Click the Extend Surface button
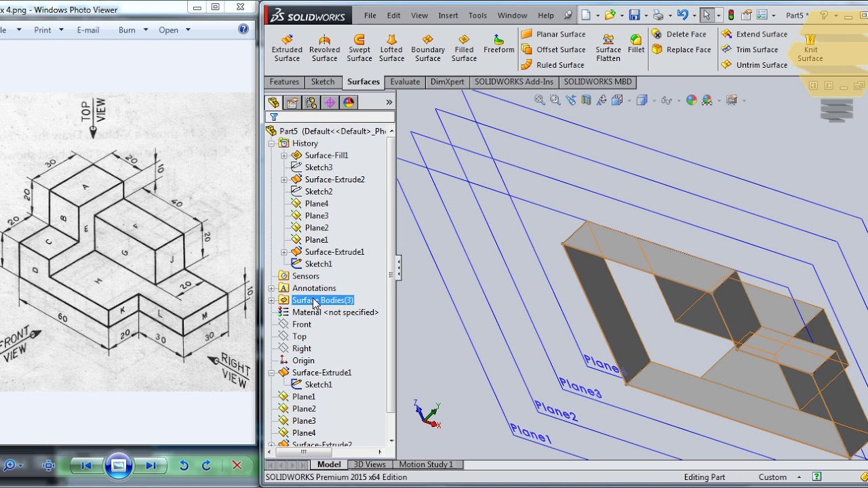Viewport: 868px width, 488px height. 754,34
